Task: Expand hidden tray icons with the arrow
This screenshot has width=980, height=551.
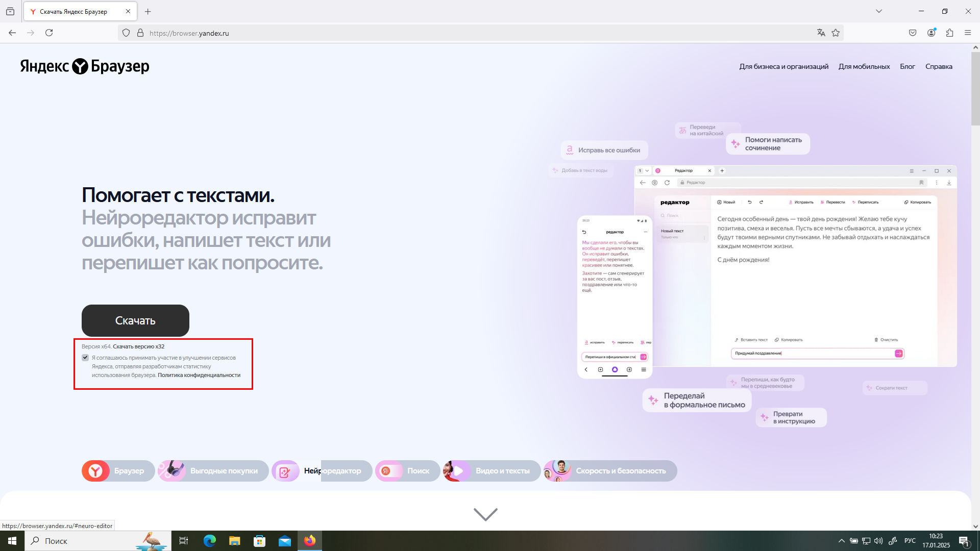Action: point(842,540)
